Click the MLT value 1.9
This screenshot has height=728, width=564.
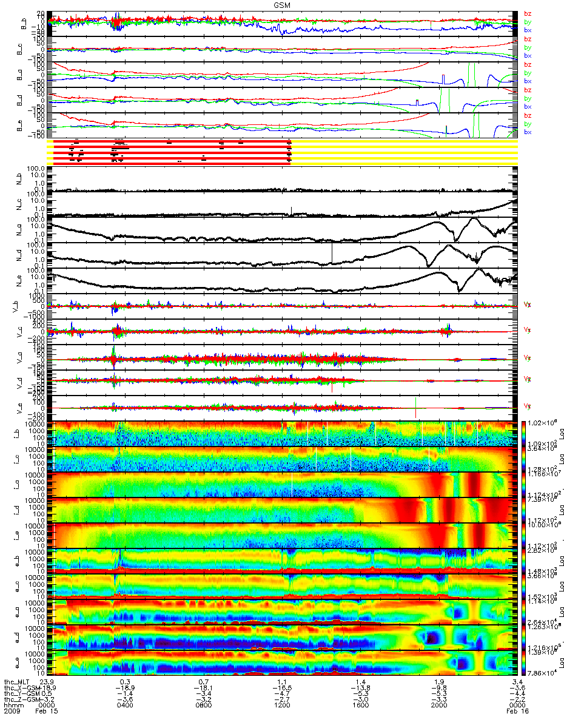(438, 682)
